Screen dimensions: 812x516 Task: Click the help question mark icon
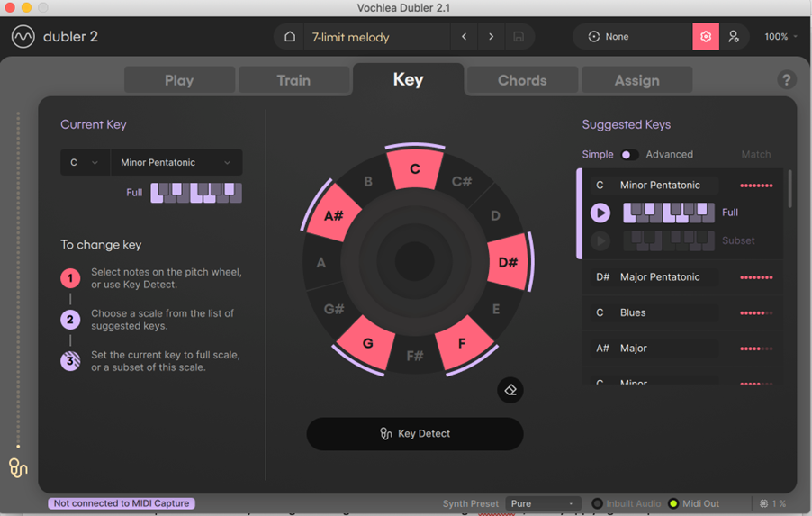click(x=786, y=80)
